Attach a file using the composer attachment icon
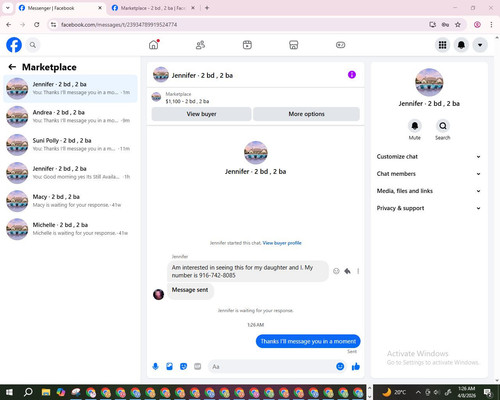 [169, 367]
